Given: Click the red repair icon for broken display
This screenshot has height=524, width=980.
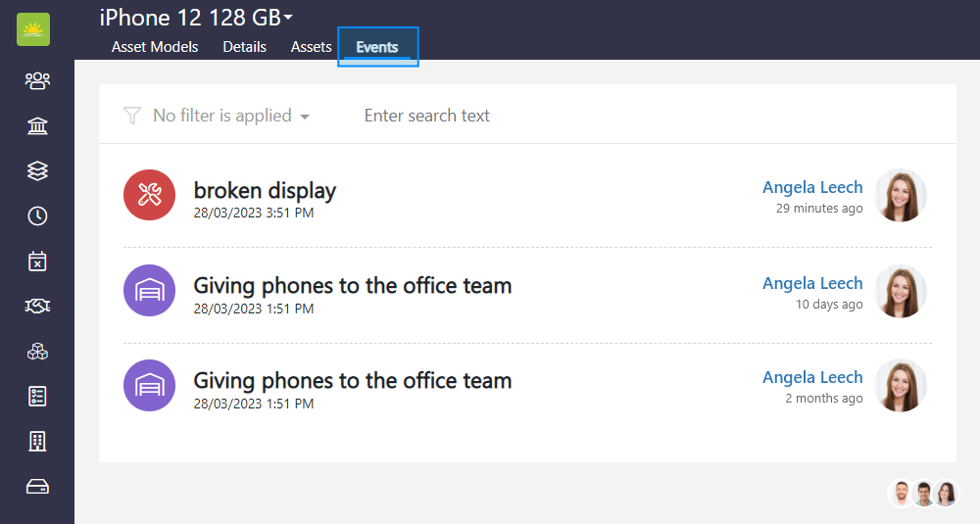Looking at the screenshot, I should (x=149, y=195).
